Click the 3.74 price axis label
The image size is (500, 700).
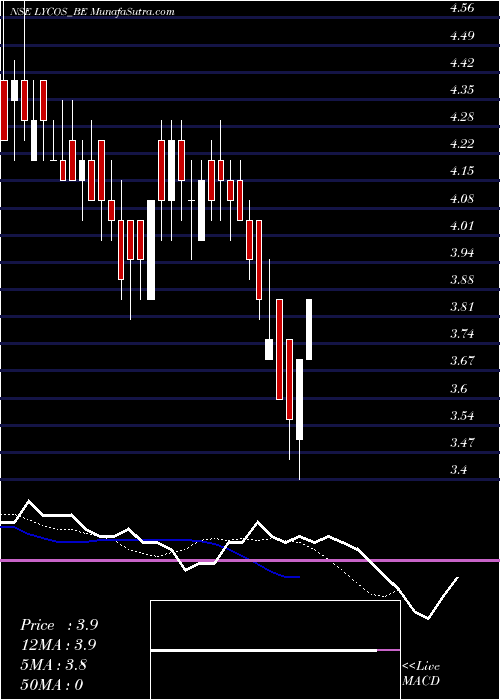tap(463, 334)
